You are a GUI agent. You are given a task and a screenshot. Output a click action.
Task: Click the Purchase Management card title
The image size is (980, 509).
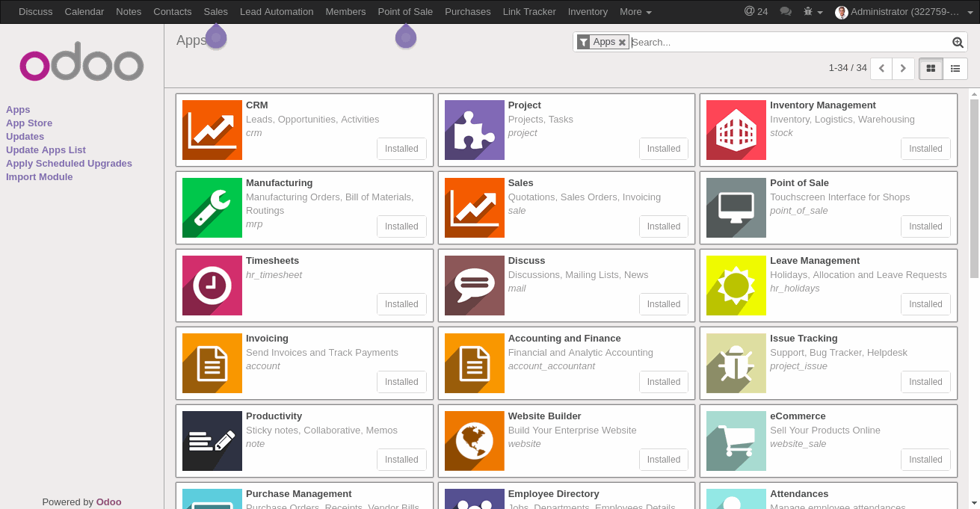point(299,494)
